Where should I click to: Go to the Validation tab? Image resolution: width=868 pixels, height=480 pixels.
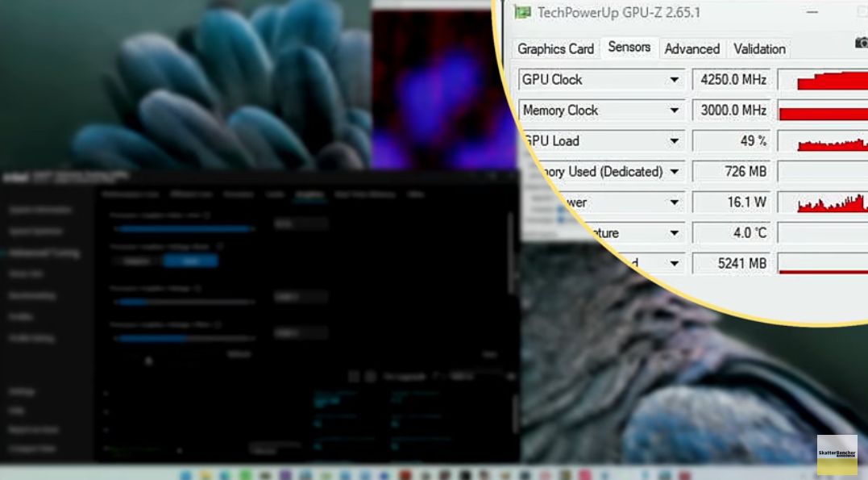tap(759, 48)
